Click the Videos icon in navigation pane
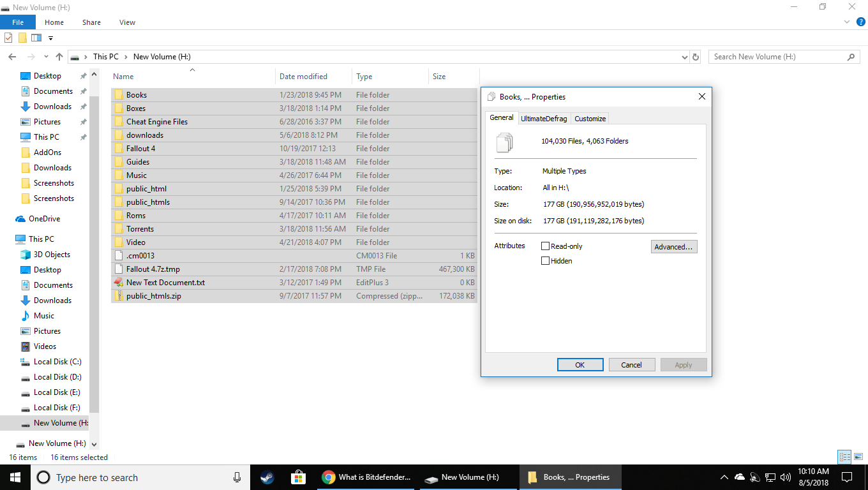The width and height of the screenshot is (868, 490). [26, 346]
